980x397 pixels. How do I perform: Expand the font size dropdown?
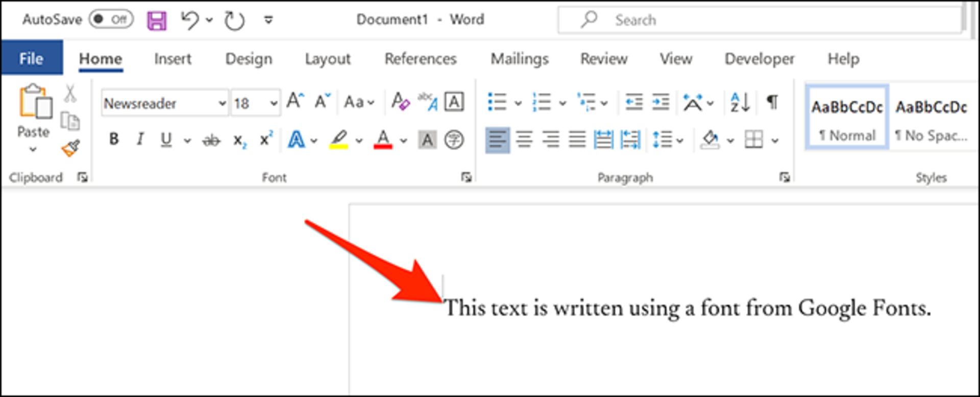tap(274, 103)
